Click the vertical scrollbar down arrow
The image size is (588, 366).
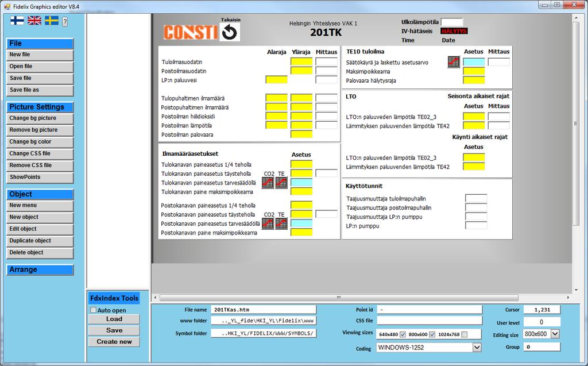coord(576,290)
